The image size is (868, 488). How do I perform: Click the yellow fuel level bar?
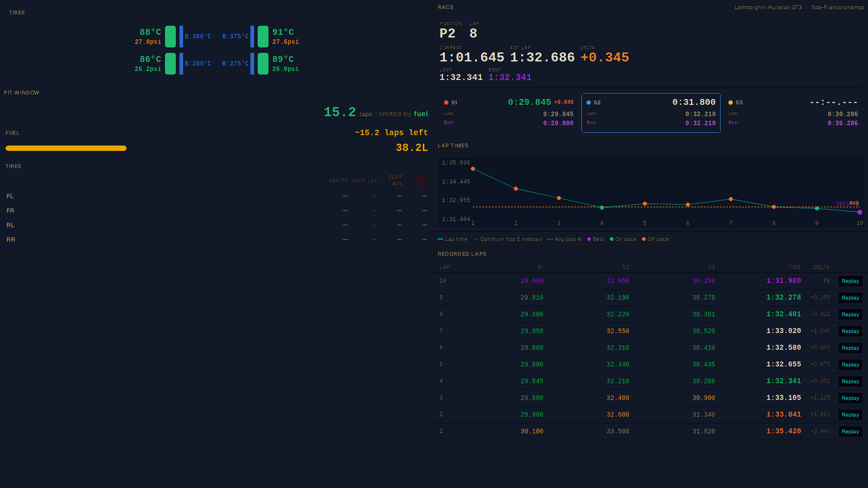pos(66,148)
